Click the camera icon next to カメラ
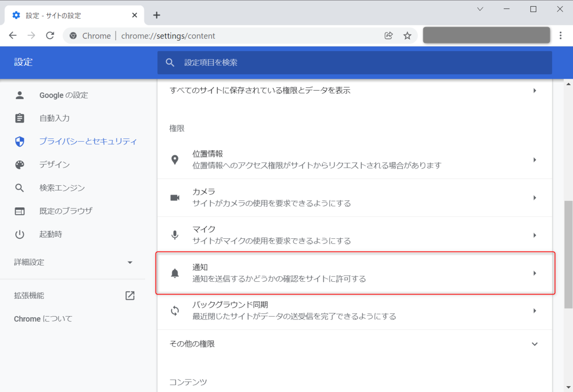 [175, 197]
